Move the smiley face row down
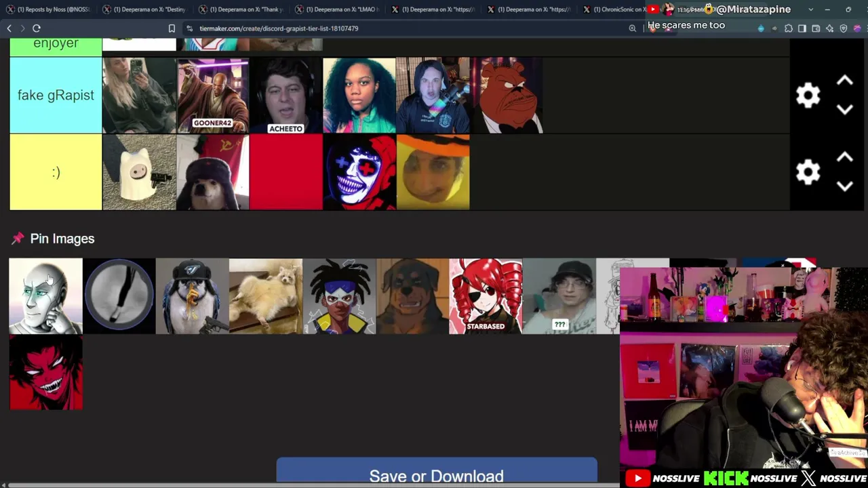Image resolution: width=868 pixels, height=488 pixels. 844,186
